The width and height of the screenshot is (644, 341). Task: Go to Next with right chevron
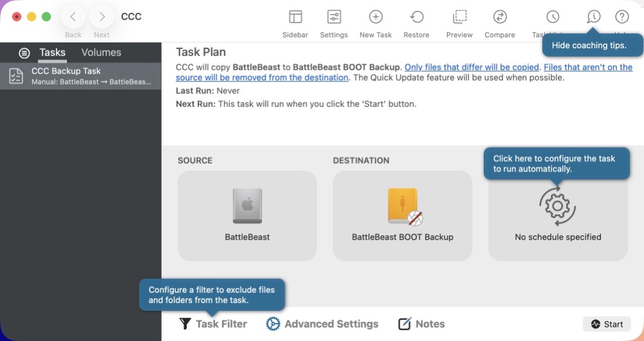(102, 17)
